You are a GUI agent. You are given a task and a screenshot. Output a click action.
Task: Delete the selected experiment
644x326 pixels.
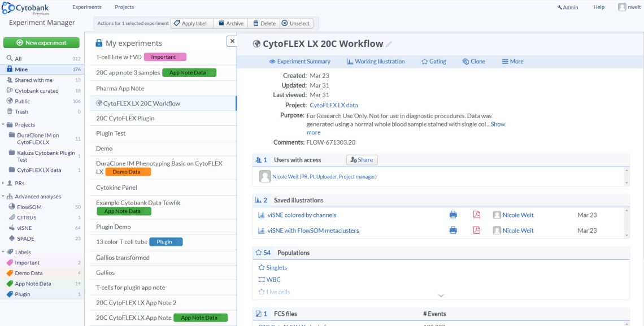pos(264,23)
